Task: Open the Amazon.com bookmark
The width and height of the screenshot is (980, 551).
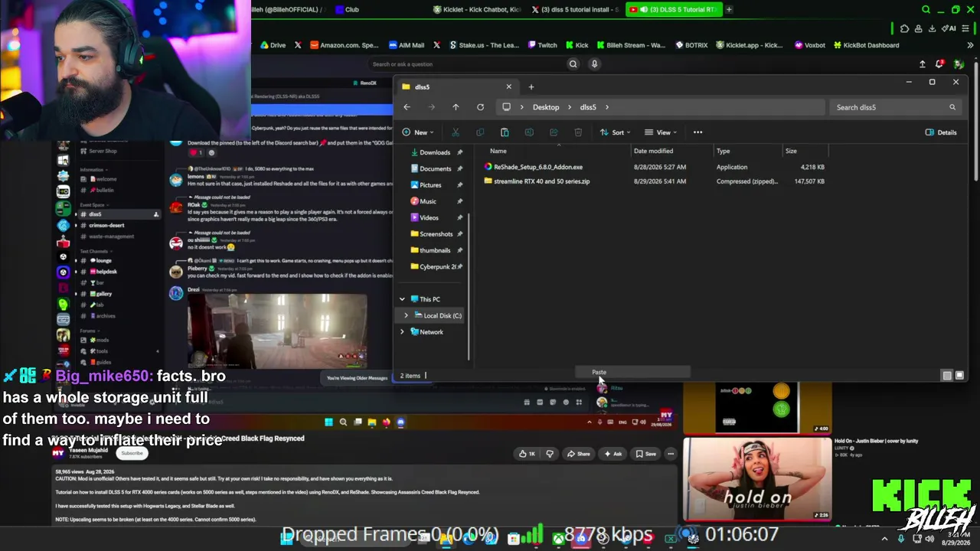Action: click(345, 45)
